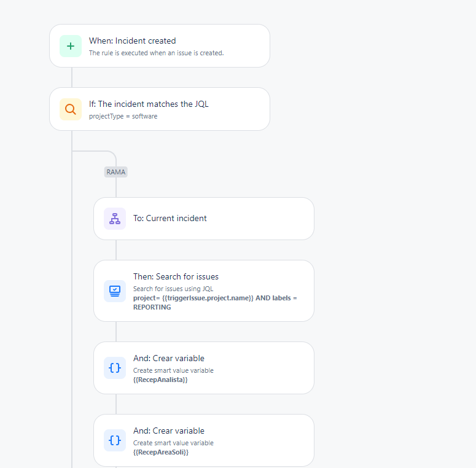Click the 'Search for issues using JQL' subtitle
Screen dimensions: 476x468
pos(173,289)
